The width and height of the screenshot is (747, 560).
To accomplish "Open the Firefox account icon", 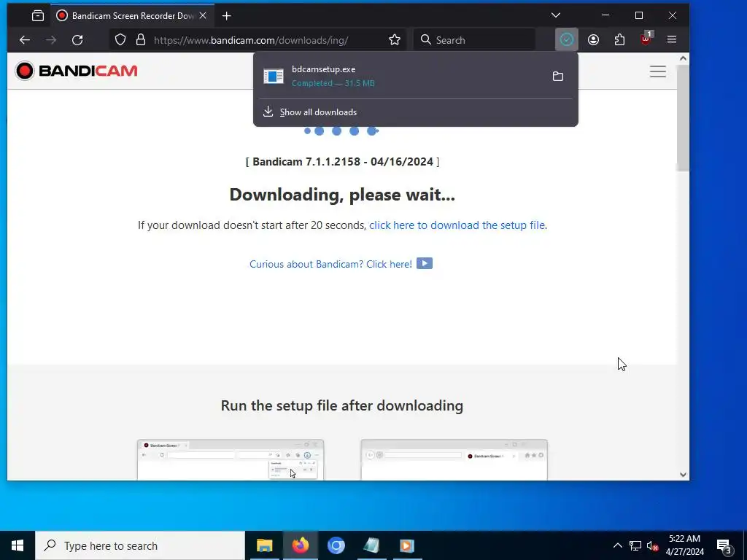I will tap(593, 40).
